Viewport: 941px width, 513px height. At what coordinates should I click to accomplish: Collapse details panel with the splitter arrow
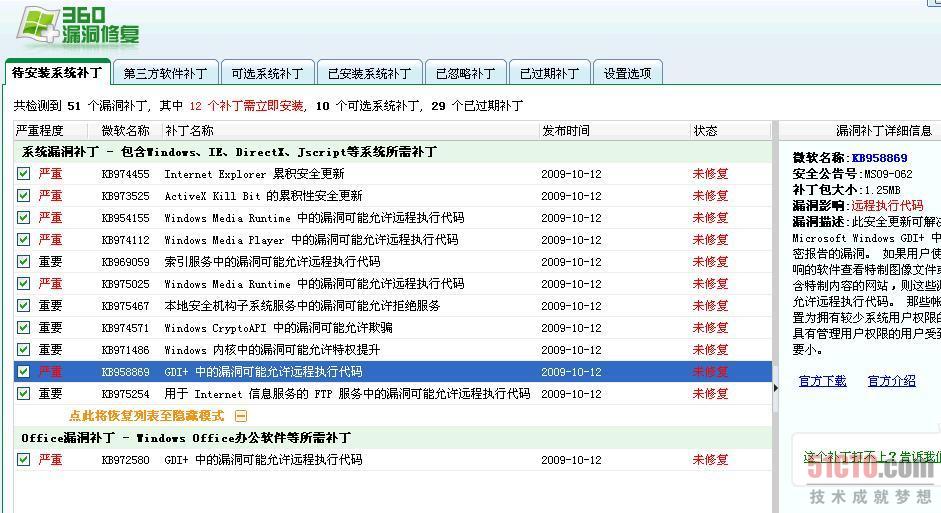pos(775,388)
